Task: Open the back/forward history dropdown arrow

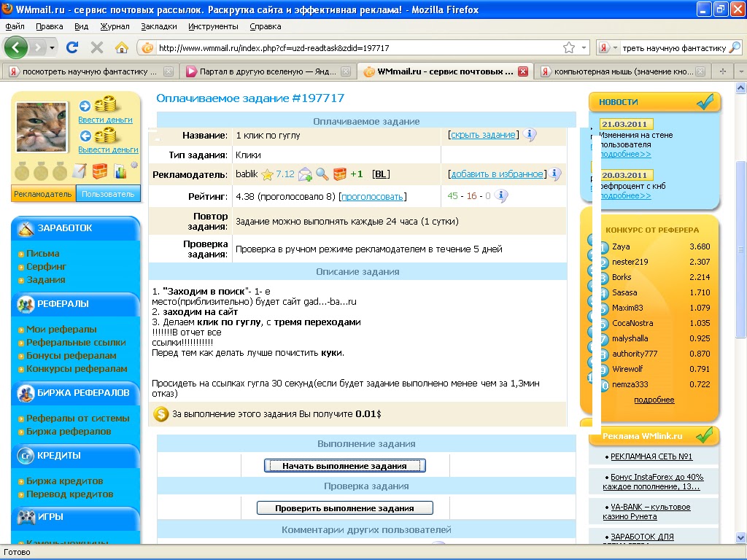Action: tap(53, 47)
